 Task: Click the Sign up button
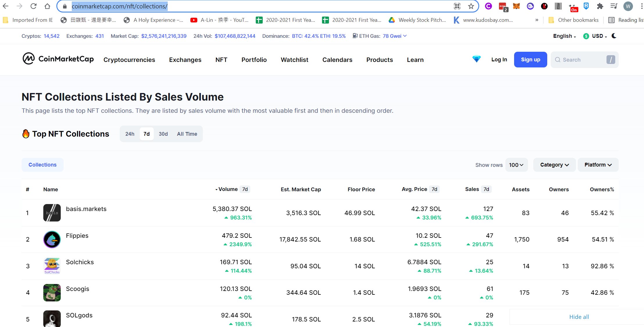pos(530,60)
